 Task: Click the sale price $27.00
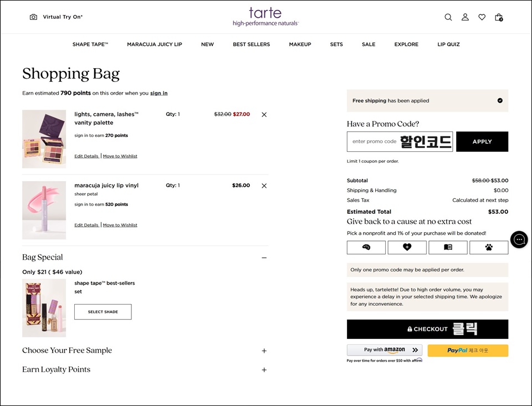(x=241, y=114)
